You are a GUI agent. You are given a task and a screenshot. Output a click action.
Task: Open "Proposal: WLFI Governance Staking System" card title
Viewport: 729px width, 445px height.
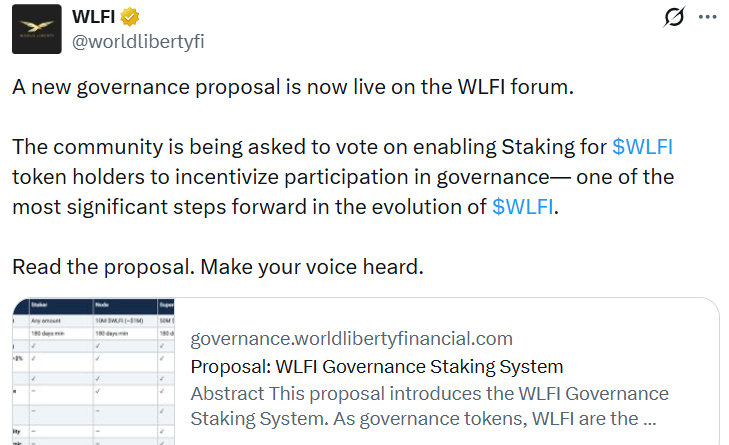377,366
